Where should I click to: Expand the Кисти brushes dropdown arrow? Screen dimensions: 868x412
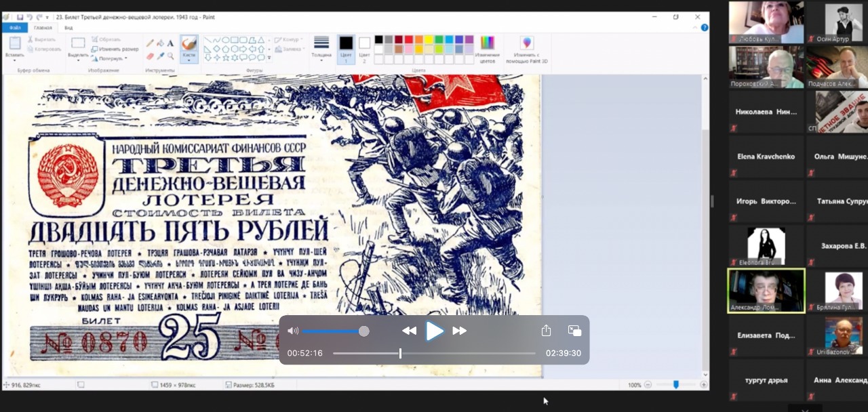click(189, 60)
